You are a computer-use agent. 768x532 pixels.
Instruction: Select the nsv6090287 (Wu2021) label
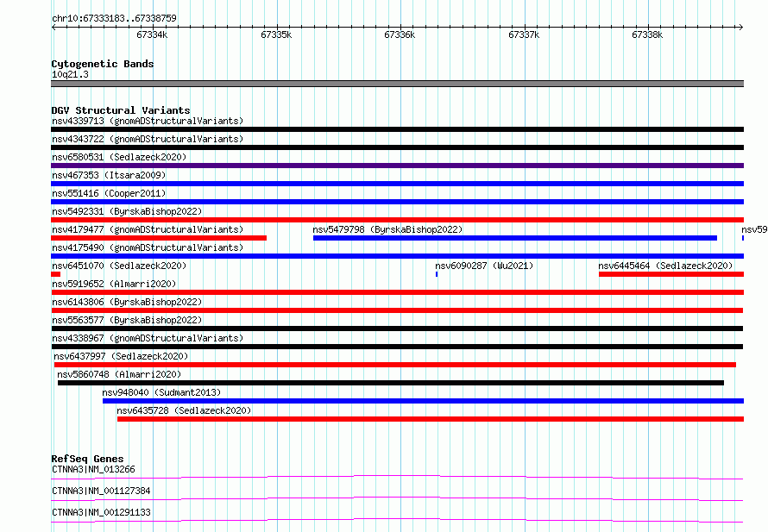[x=484, y=266]
